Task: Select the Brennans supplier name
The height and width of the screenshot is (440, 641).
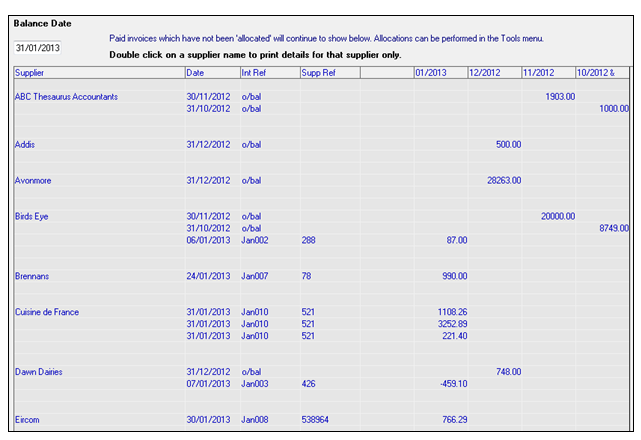Action: (x=32, y=276)
